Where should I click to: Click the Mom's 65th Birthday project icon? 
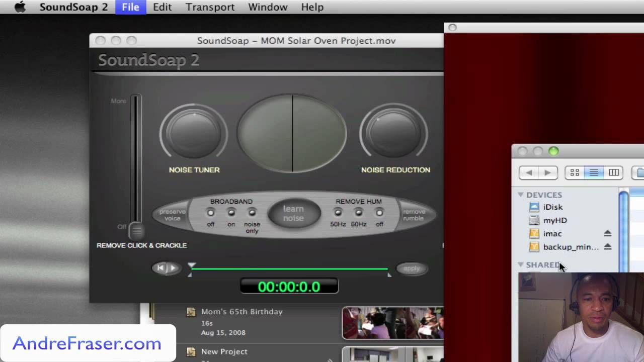coord(191,312)
